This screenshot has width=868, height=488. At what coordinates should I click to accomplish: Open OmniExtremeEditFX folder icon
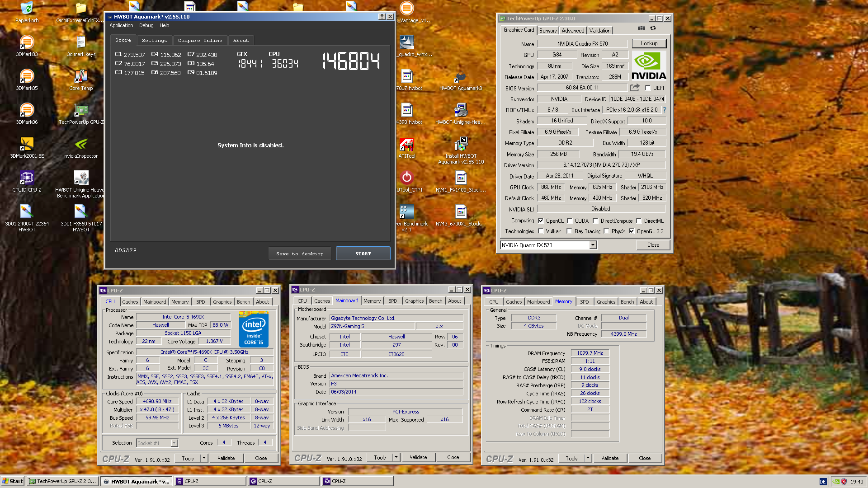click(x=81, y=12)
